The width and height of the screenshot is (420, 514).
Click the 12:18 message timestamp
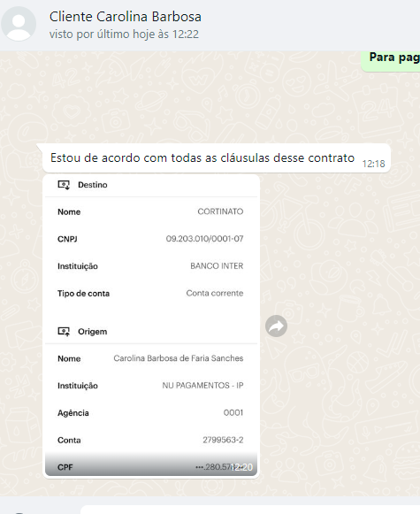click(x=373, y=164)
